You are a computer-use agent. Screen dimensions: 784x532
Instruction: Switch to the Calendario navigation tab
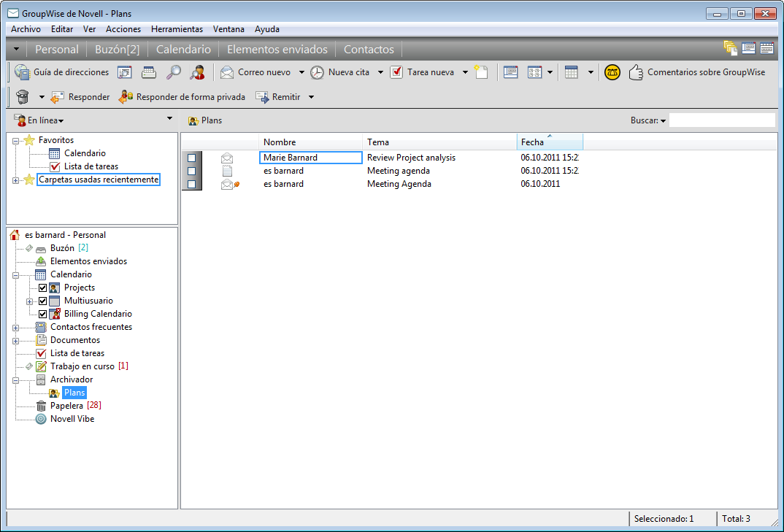pyautogui.click(x=183, y=50)
